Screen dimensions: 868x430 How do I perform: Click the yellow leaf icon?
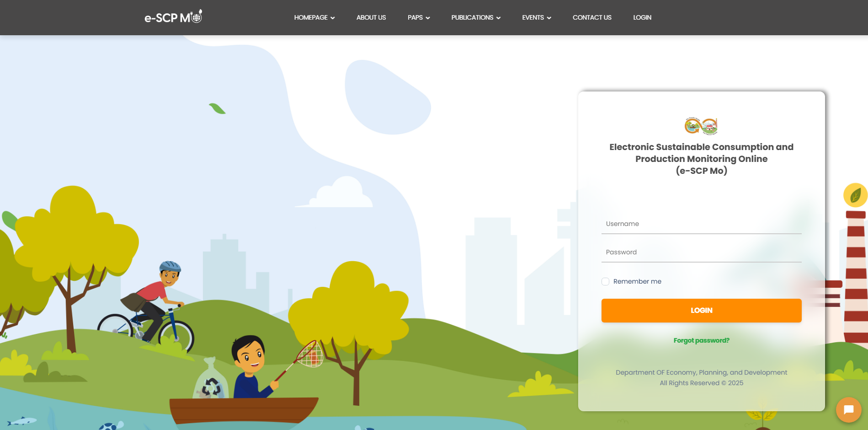pos(855,195)
